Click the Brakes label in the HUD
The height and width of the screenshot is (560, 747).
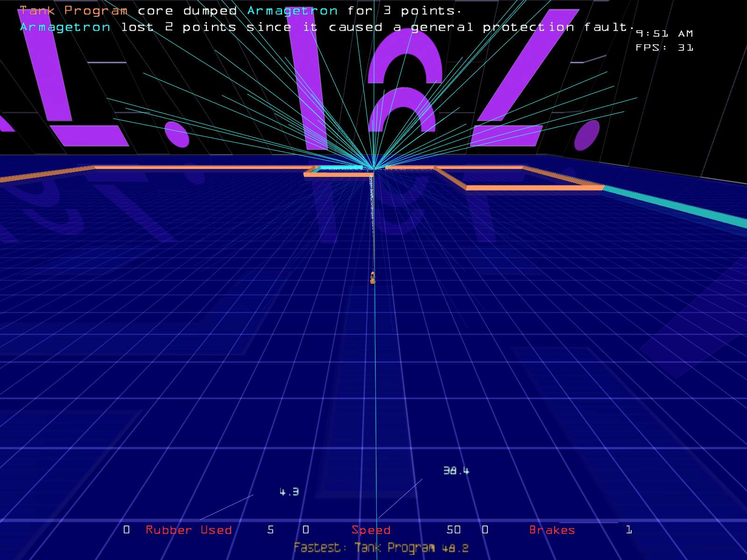coord(552,530)
